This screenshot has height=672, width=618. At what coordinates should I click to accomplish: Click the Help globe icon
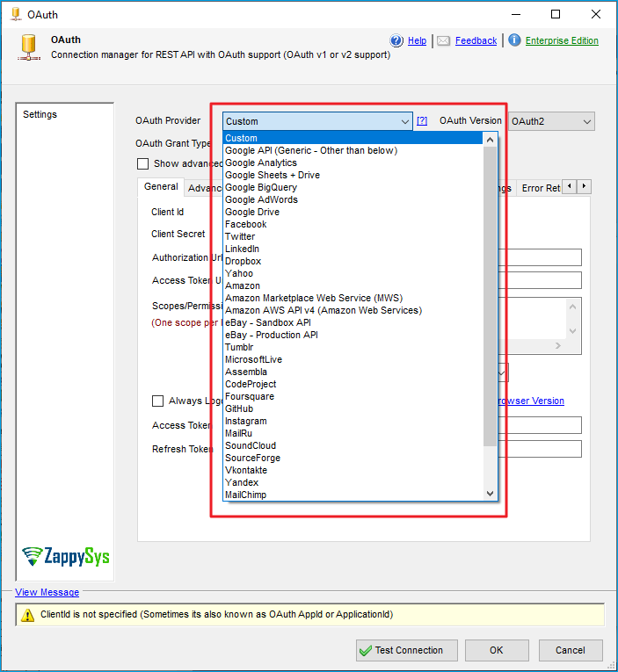tap(396, 40)
